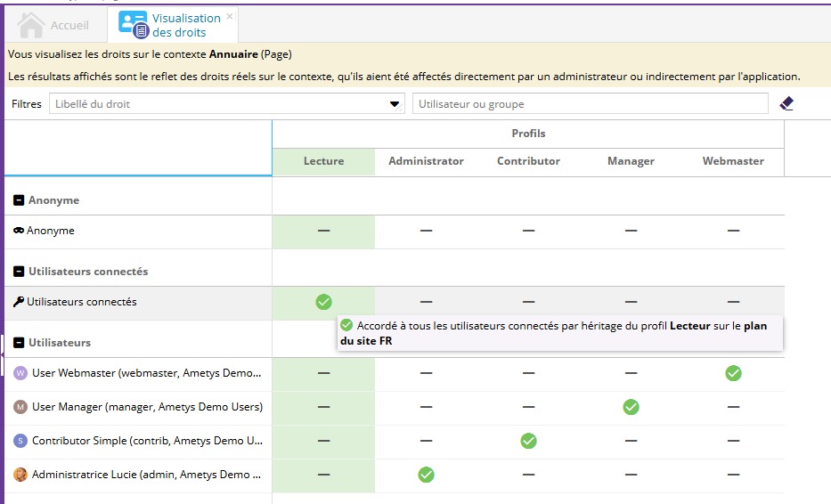Open the Libellé du droit dropdown
Screen dimensions: 831x504
coord(395,104)
